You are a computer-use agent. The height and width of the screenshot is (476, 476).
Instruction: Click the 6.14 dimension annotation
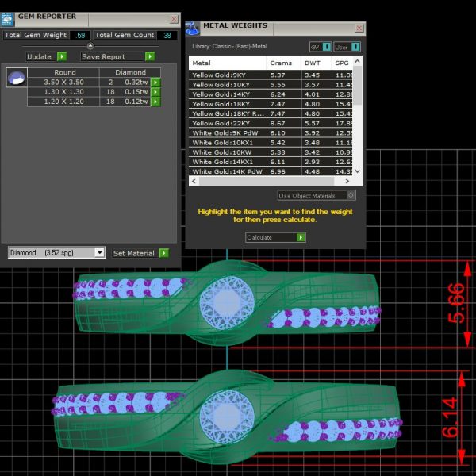[x=450, y=416]
